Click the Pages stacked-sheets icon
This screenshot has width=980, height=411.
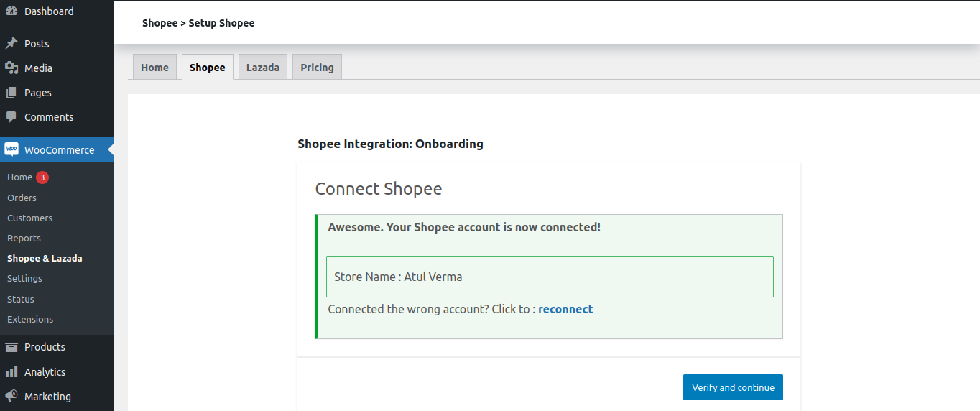click(11, 93)
